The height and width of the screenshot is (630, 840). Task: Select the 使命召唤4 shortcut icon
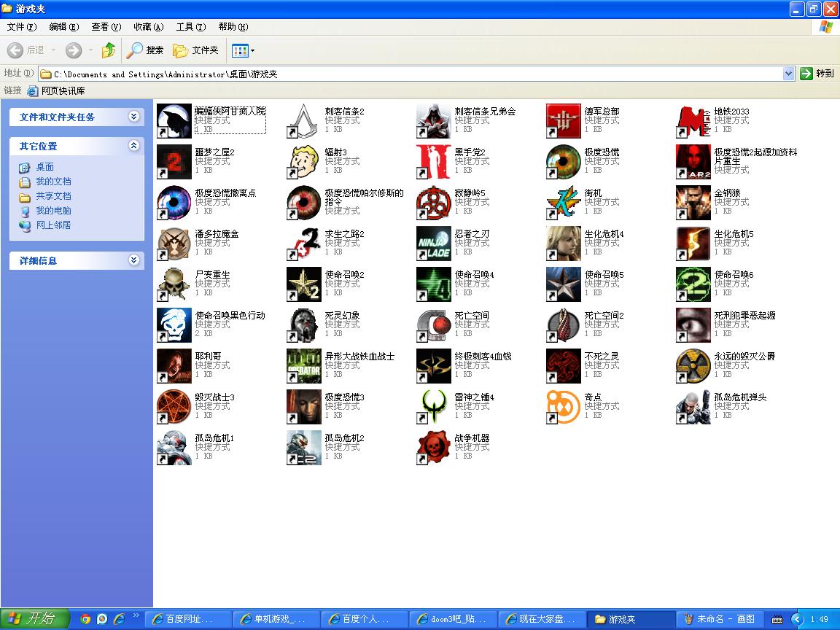[x=433, y=284]
